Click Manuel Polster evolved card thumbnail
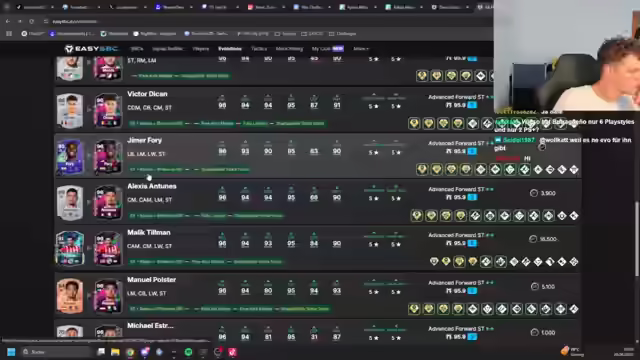The image size is (640, 360). pos(108,296)
